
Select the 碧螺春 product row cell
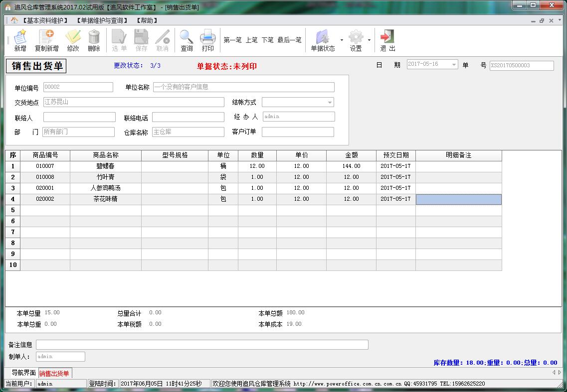[x=105, y=166]
